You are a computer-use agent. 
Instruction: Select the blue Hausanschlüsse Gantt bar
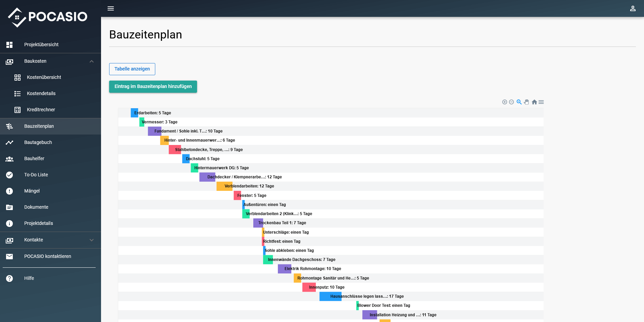coord(330,296)
